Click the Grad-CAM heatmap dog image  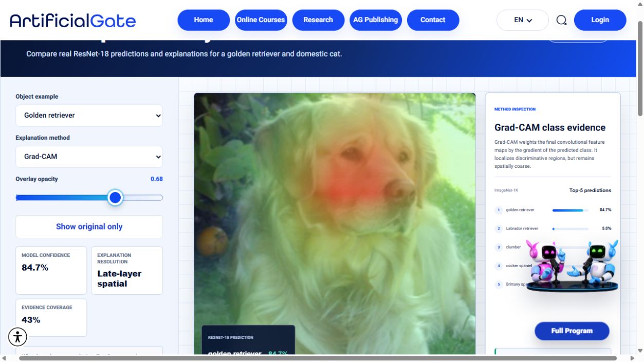click(335, 223)
